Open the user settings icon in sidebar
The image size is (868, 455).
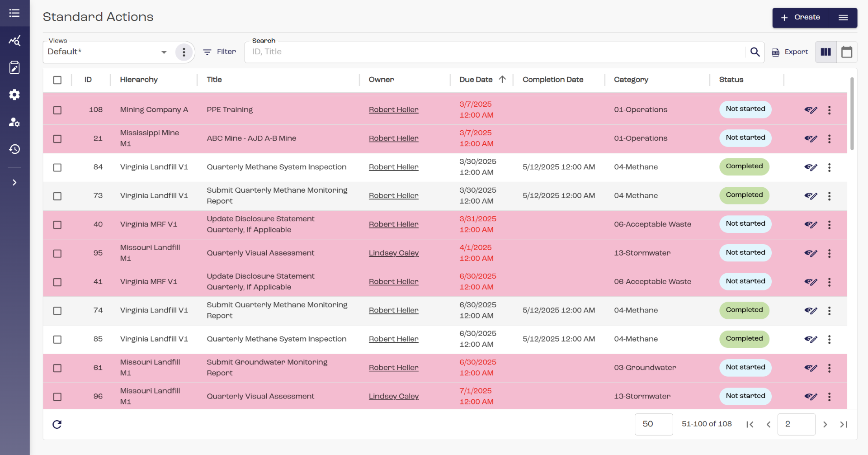[14, 122]
